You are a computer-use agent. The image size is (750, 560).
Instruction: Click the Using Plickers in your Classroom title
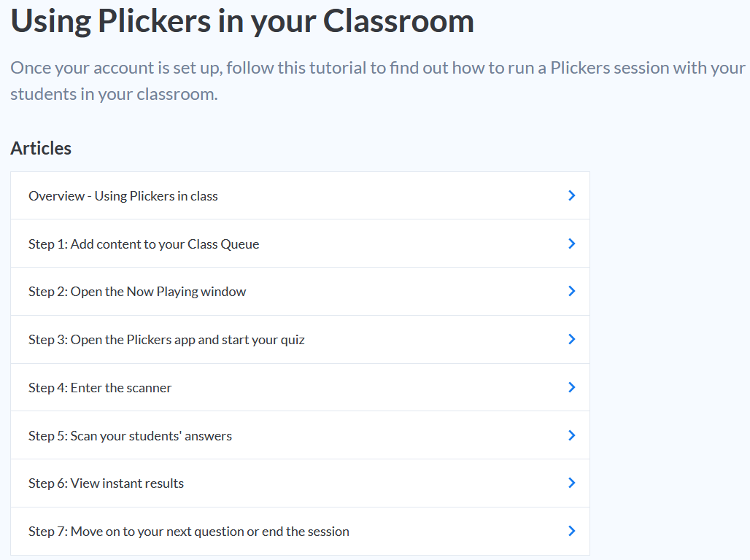pyautogui.click(x=242, y=20)
